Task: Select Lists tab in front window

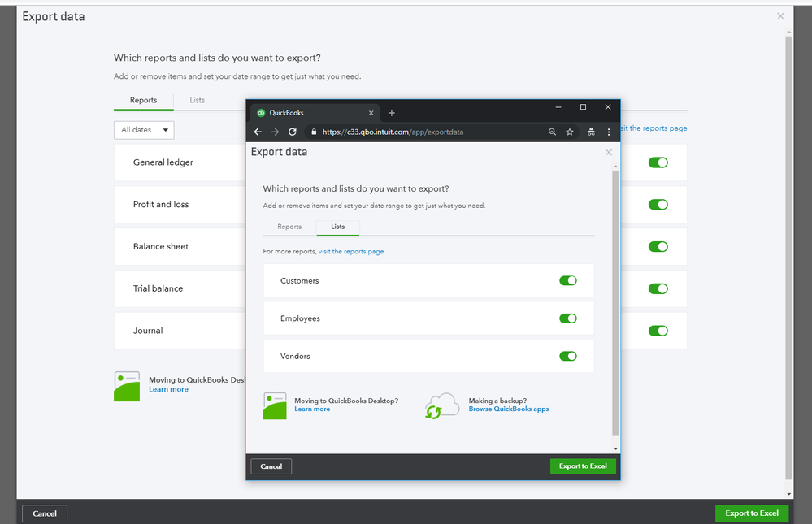Action: 337,227
